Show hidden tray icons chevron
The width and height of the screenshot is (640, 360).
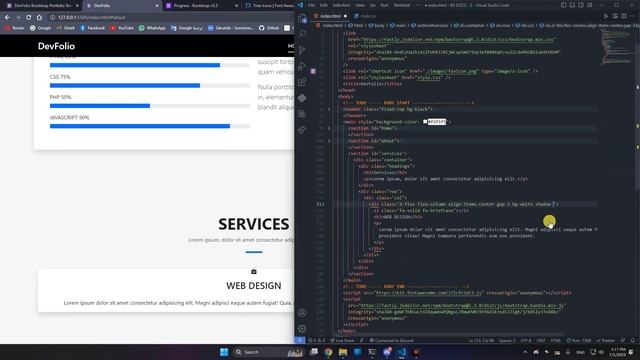(x=525, y=352)
